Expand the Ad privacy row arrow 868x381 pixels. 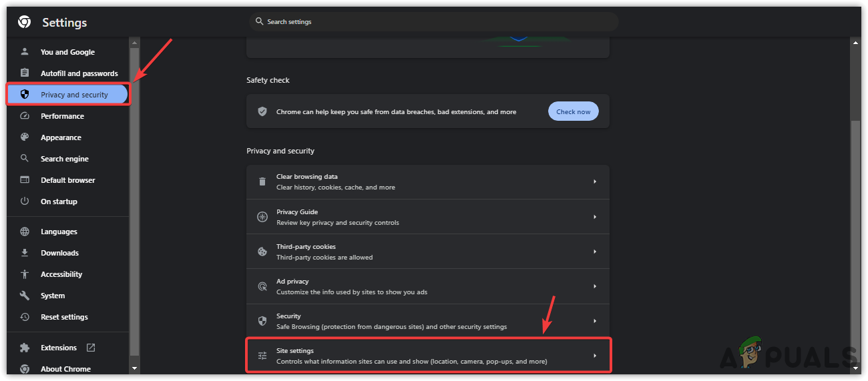(595, 286)
